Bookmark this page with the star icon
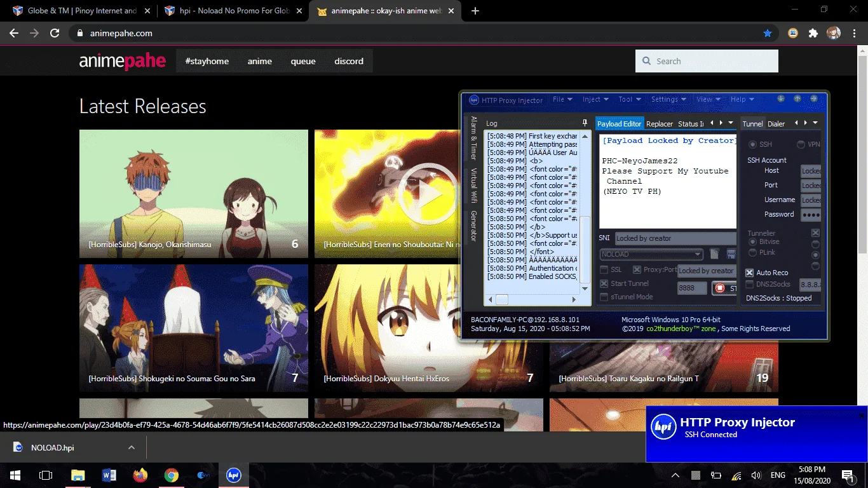This screenshot has width=868, height=488. (767, 33)
